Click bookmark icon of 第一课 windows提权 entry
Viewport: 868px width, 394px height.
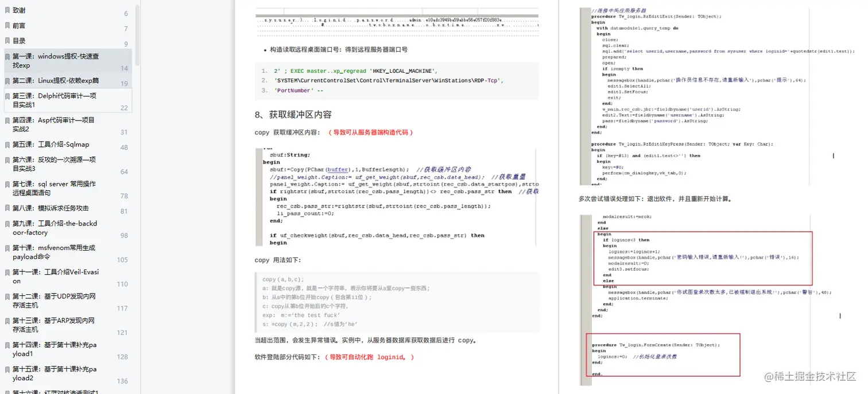[7, 56]
